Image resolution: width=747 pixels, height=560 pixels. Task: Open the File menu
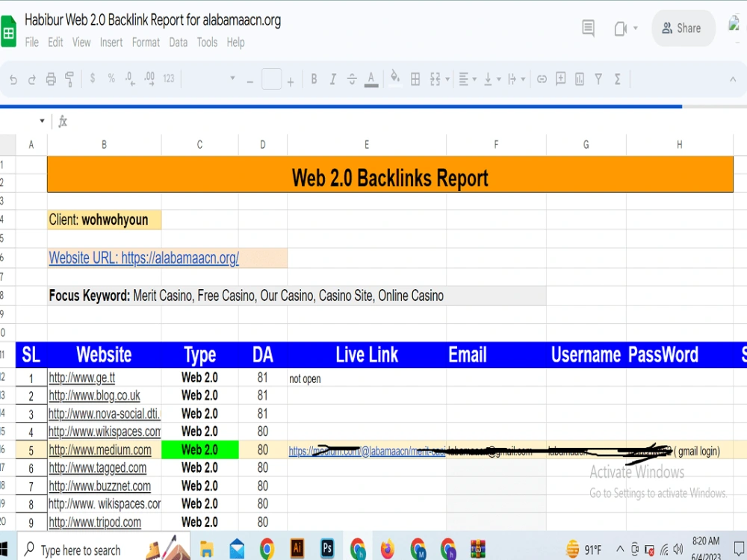point(32,43)
